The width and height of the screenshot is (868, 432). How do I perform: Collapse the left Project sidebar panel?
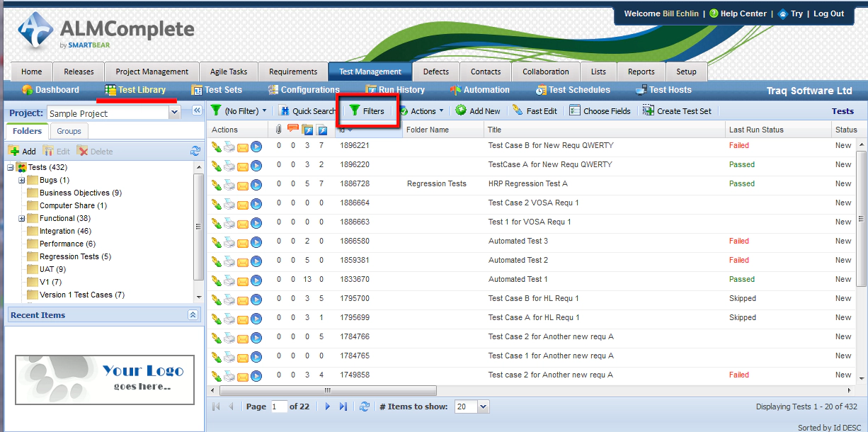click(198, 110)
